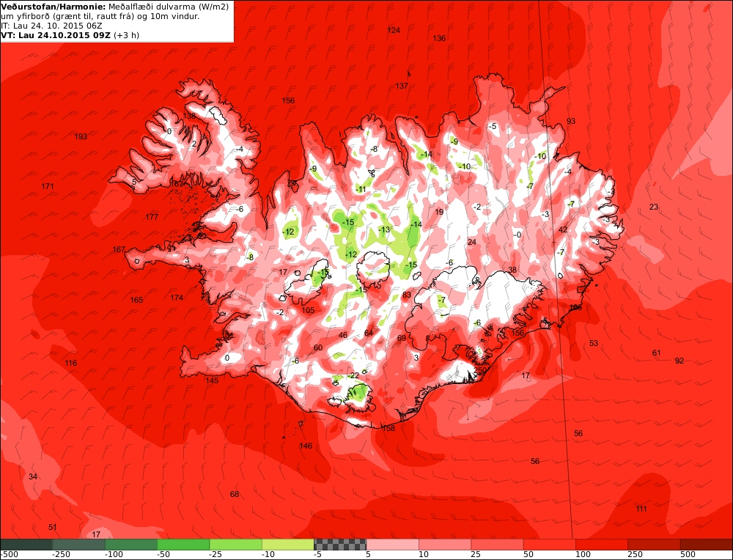Select the value 42 in eastern Iceland

pos(563,229)
